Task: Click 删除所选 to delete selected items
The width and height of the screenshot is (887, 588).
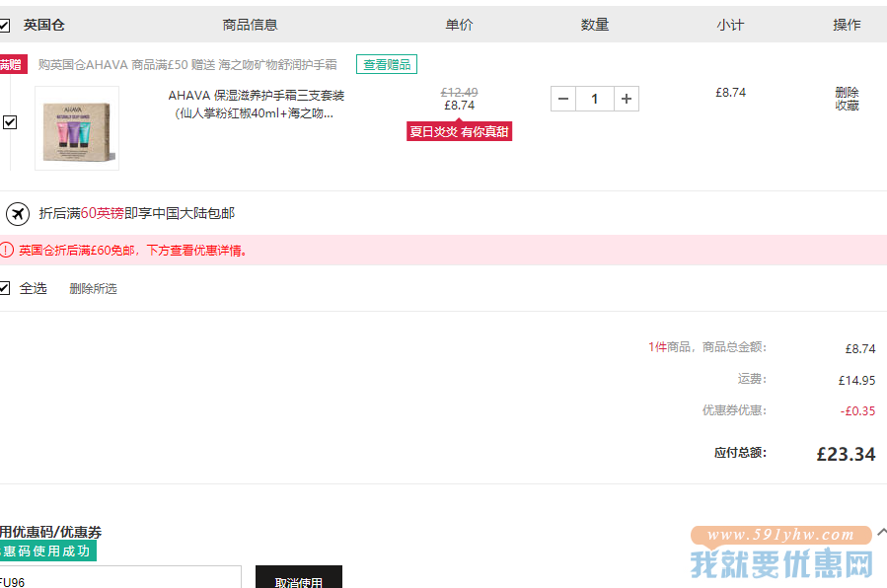Action: [x=93, y=289]
